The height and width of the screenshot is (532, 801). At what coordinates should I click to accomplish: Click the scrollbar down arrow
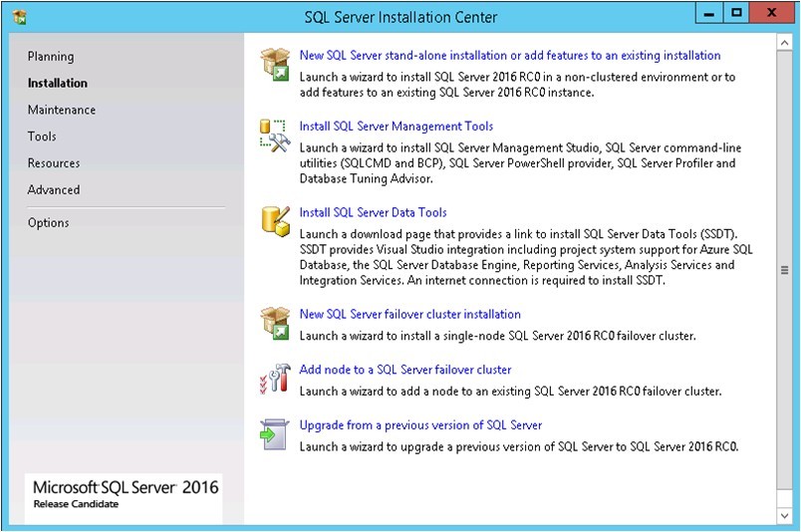tap(784, 516)
